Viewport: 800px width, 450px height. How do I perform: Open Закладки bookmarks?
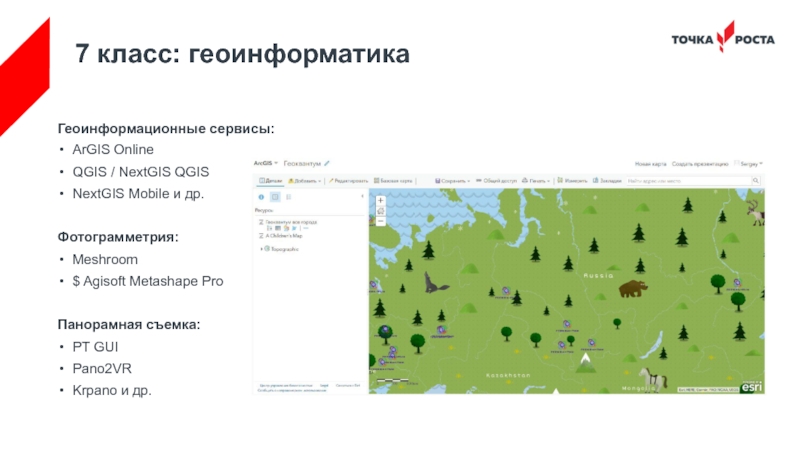point(607,181)
